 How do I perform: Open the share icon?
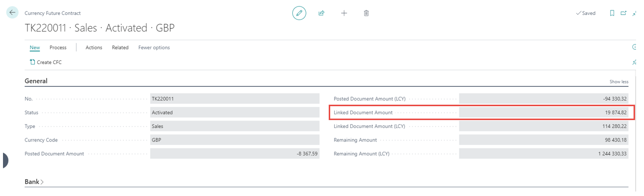(x=321, y=13)
